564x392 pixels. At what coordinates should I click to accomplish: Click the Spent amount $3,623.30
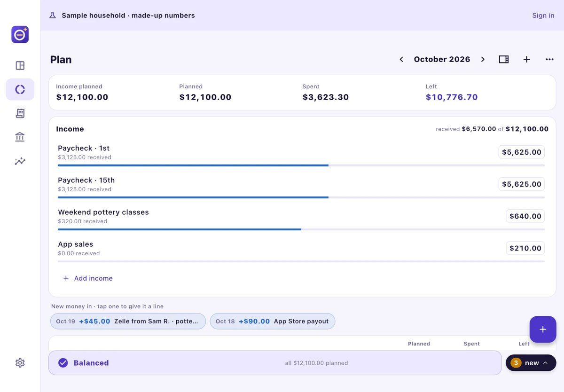pos(326,97)
